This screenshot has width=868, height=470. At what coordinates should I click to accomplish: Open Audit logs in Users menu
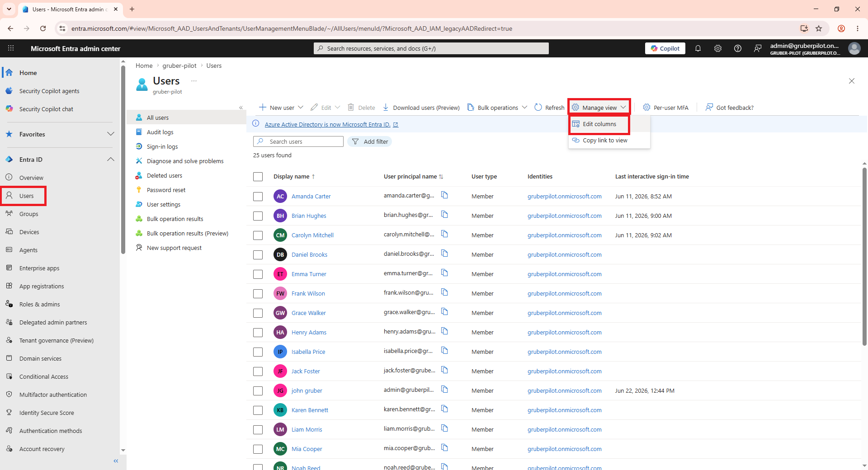click(x=160, y=132)
